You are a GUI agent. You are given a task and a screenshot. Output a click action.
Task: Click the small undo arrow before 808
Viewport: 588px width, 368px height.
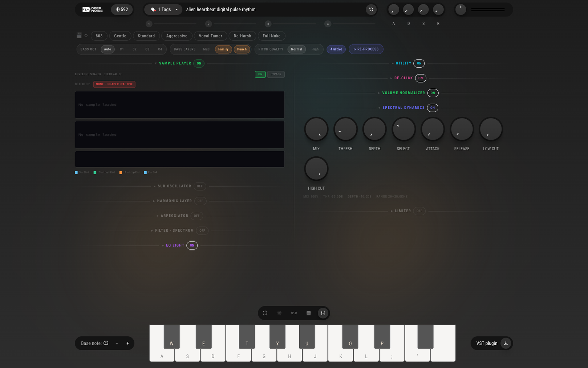[x=86, y=36]
